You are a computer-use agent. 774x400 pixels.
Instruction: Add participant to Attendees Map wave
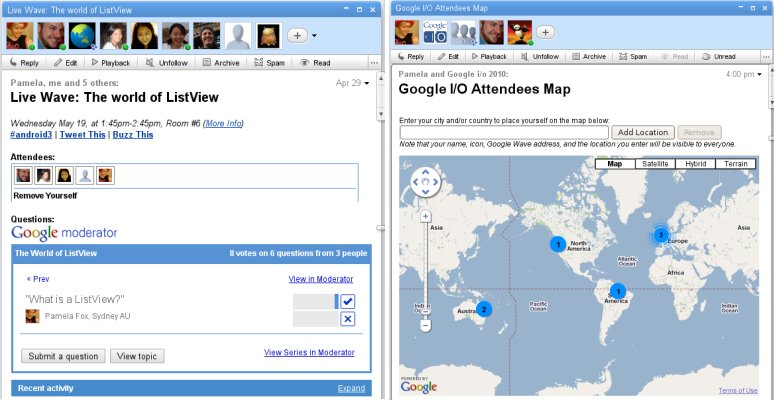tap(545, 32)
